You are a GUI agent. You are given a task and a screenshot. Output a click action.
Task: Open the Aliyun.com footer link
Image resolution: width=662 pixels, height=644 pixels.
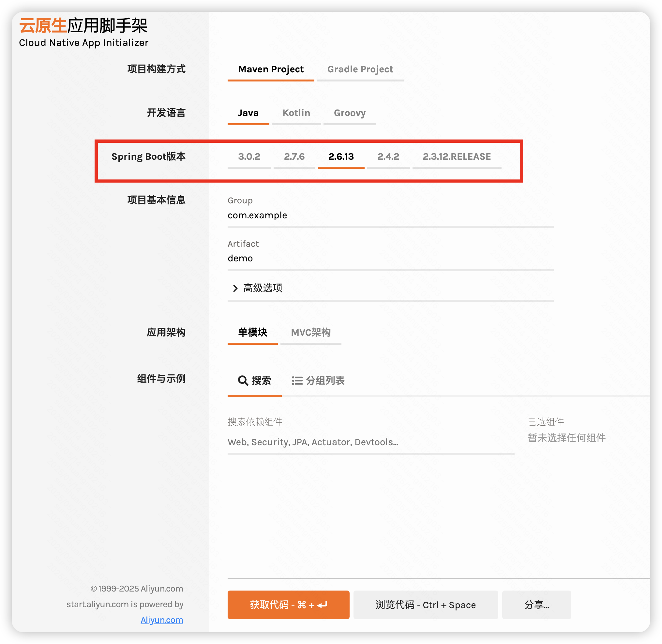point(162,620)
